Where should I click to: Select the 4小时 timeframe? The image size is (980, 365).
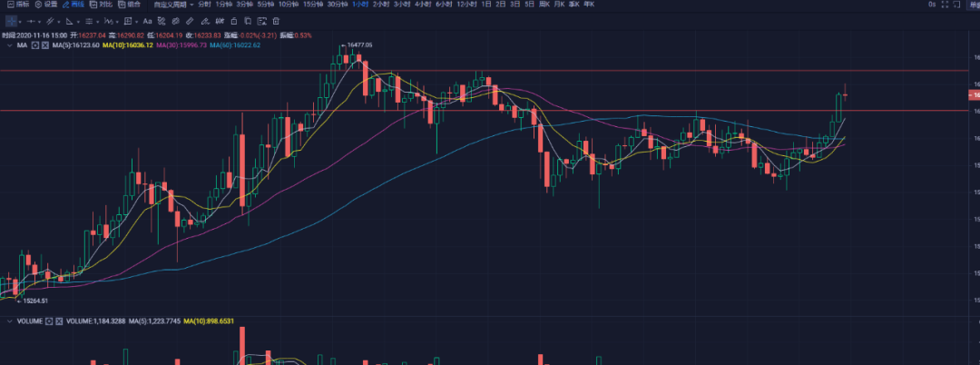coord(423,4)
